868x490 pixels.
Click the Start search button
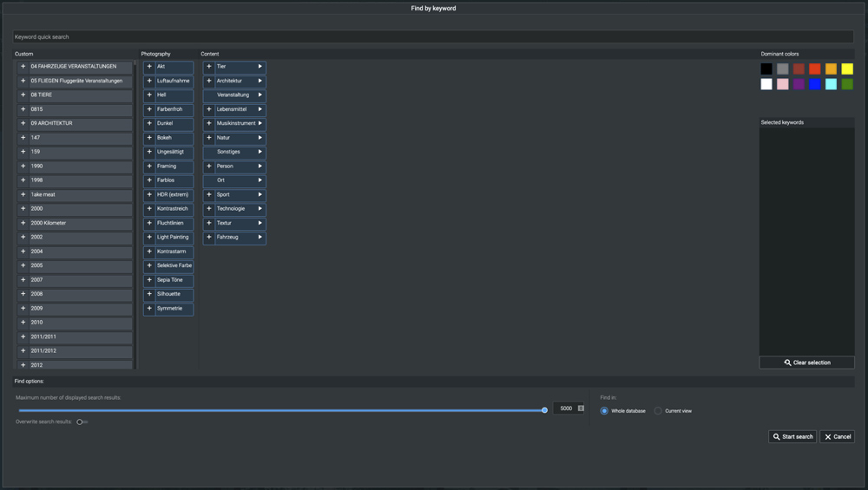coord(792,437)
